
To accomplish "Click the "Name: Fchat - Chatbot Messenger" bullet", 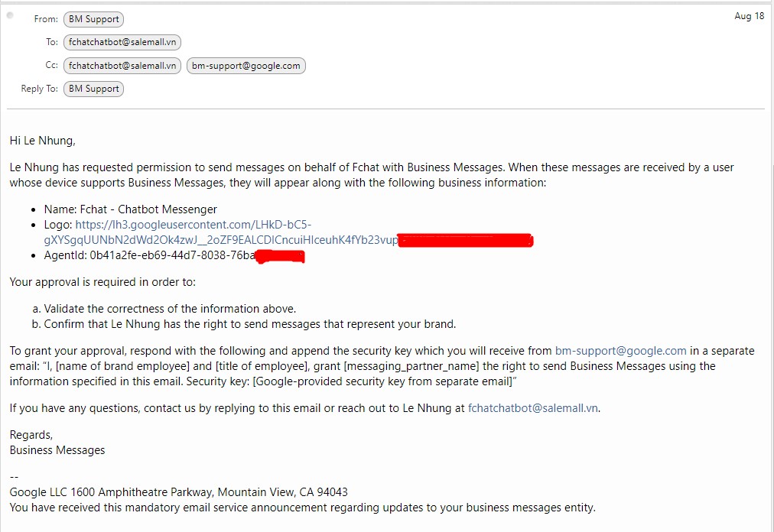I will 130,209.
